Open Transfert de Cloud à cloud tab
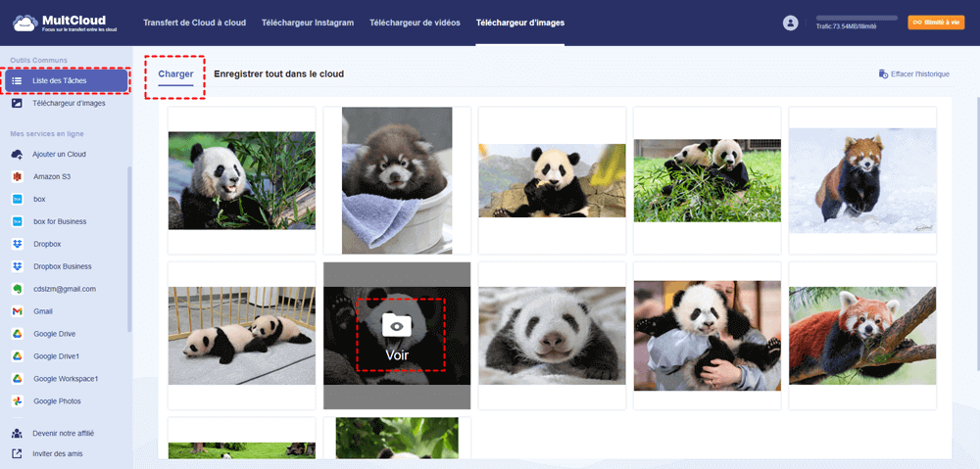Image resolution: width=980 pixels, height=469 pixels. pos(194,23)
